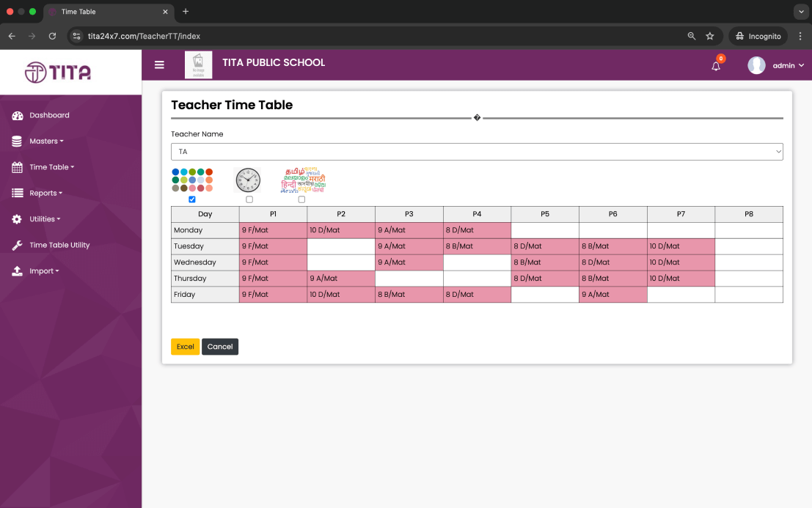
Task: Click the Friday P3 cell '8 B/Mat'
Action: [x=409, y=295]
